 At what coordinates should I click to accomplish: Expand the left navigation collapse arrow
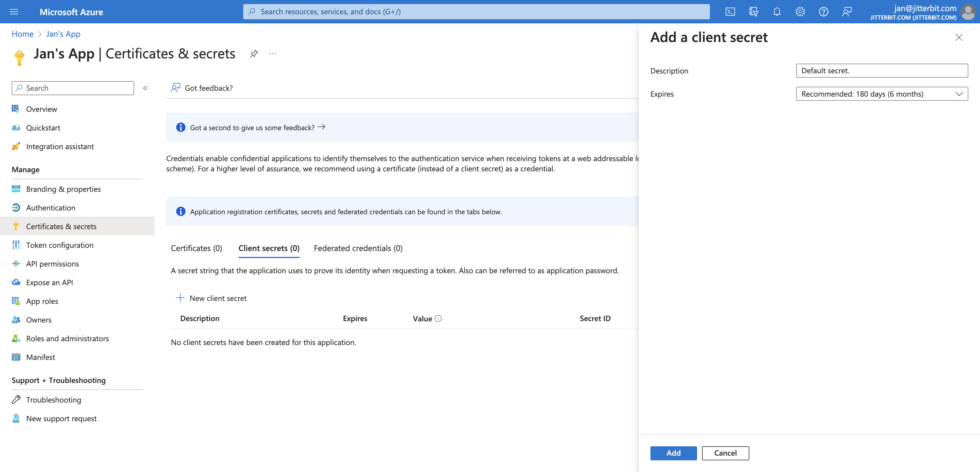(x=144, y=88)
